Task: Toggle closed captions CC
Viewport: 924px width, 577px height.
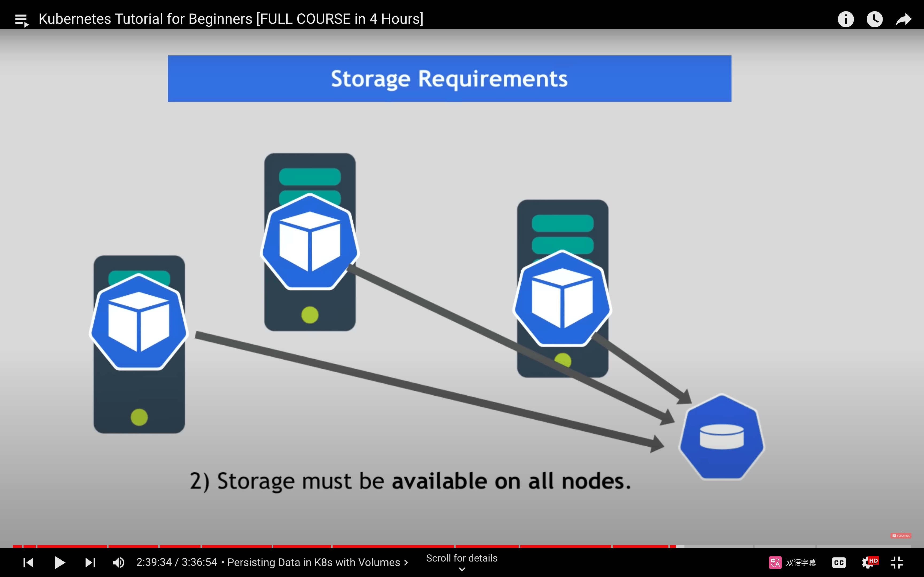Action: [839, 563]
